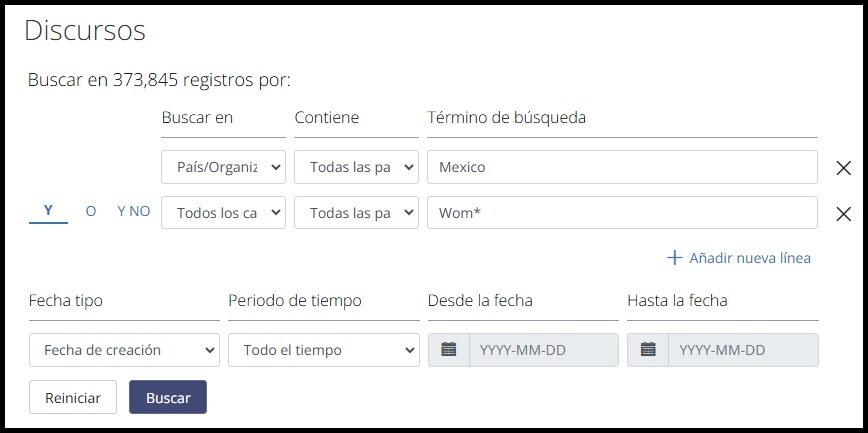Viewport: 868px width, 433px height.
Task: Choose the Y NO operator
Action: point(133,211)
